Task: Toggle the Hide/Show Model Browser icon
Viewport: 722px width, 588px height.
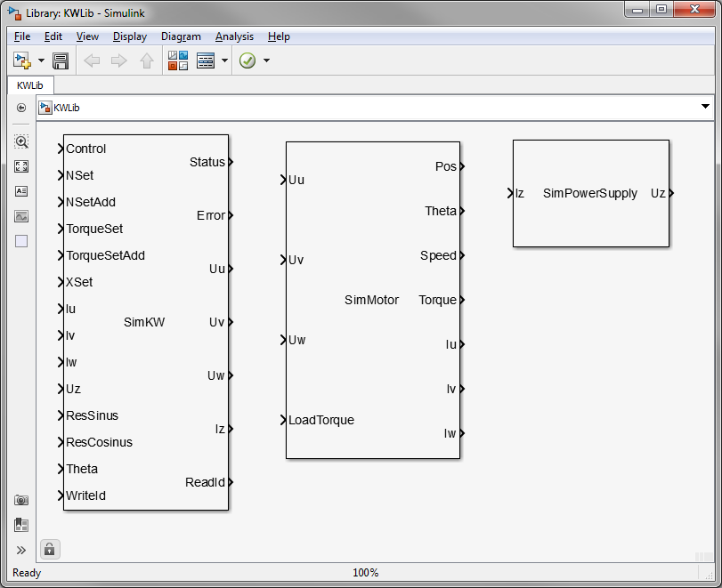Action: click(21, 108)
